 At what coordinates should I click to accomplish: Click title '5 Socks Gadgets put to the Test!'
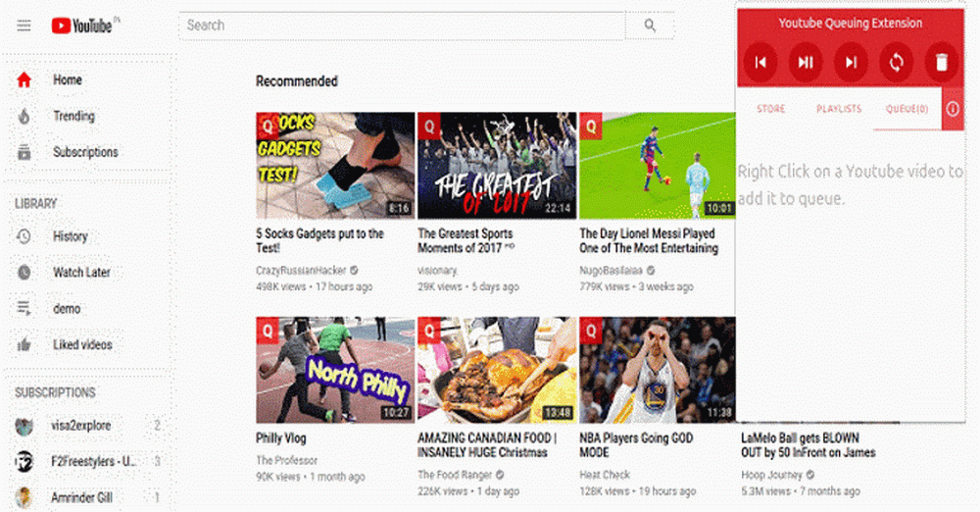click(319, 241)
